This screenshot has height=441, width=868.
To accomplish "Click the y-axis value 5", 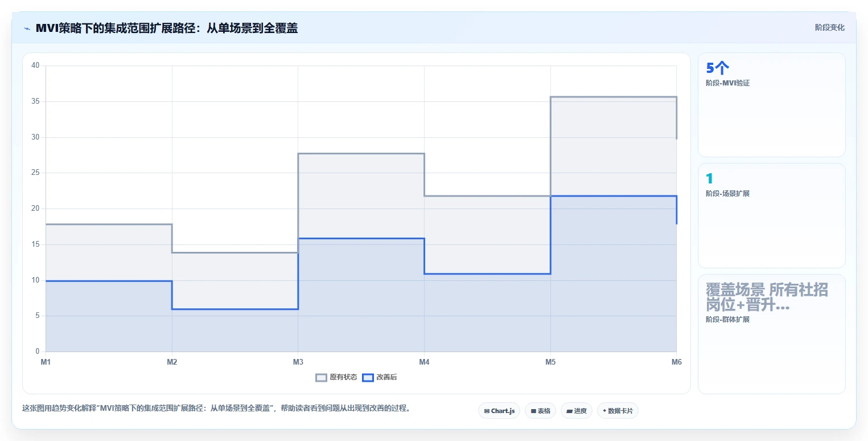I will tap(37, 316).
